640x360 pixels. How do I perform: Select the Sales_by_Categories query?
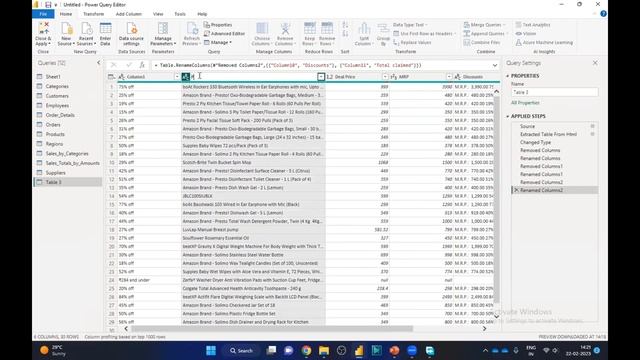tap(68, 153)
